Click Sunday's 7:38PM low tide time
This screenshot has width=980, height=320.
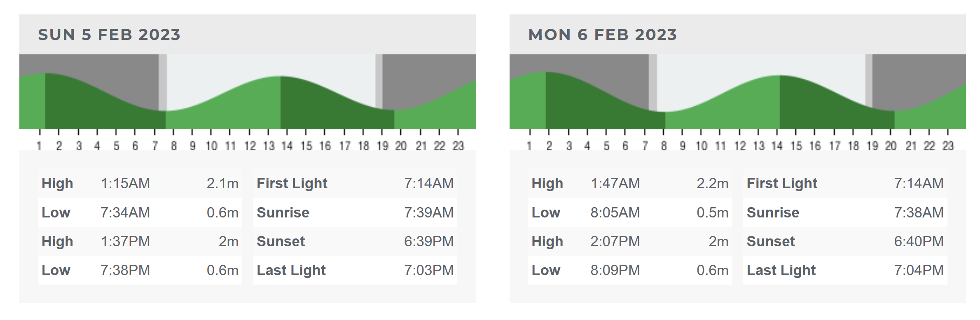pyautogui.click(x=125, y=270)
